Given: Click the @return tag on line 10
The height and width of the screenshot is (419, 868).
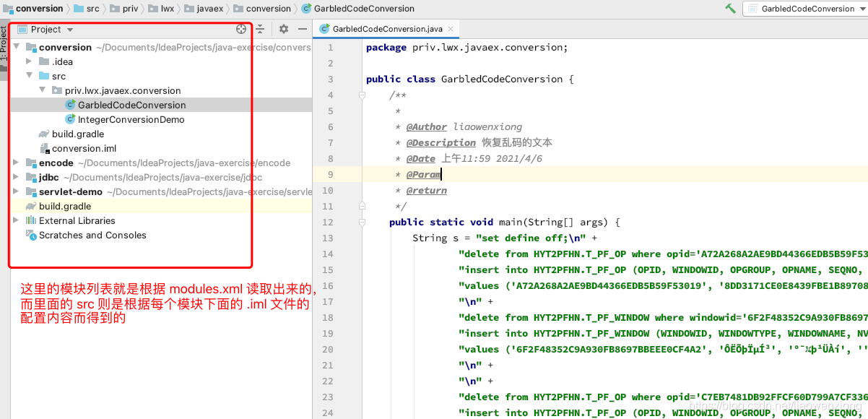Looking at the screenshot, I should tap(427, 190).
